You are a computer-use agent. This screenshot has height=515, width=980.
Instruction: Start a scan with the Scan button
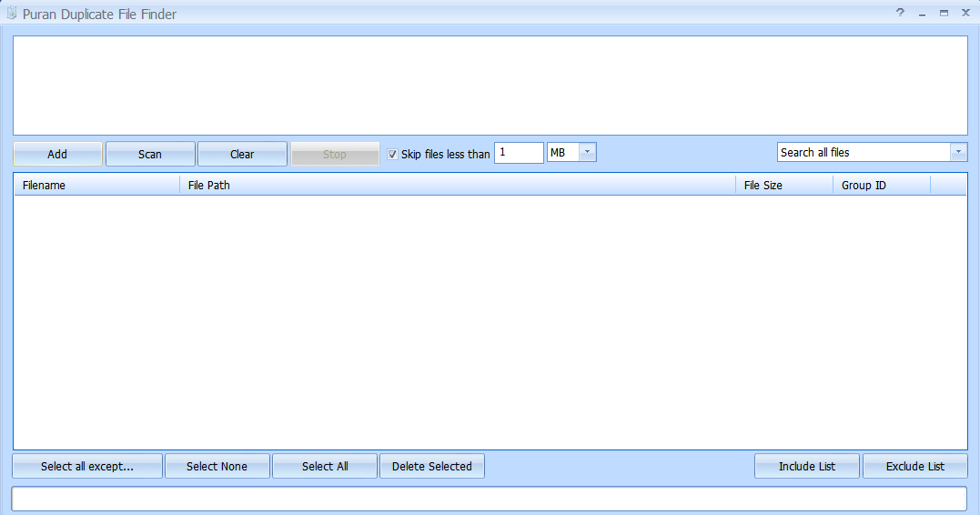150,154
